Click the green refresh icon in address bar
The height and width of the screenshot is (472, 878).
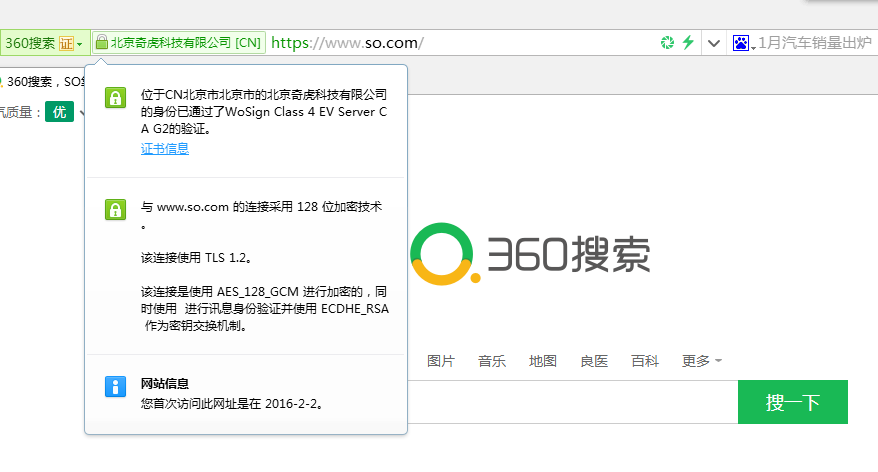pyautogui.click(x=667, y=43)
